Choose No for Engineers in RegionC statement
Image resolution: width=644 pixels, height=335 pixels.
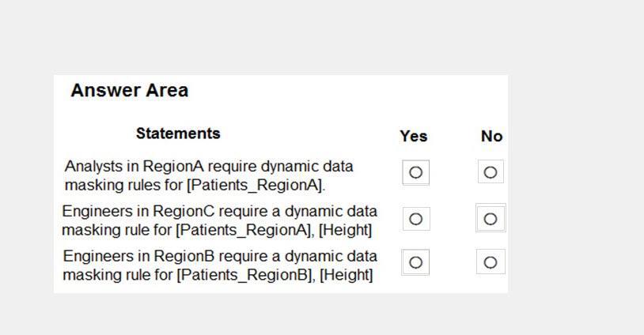491,219
